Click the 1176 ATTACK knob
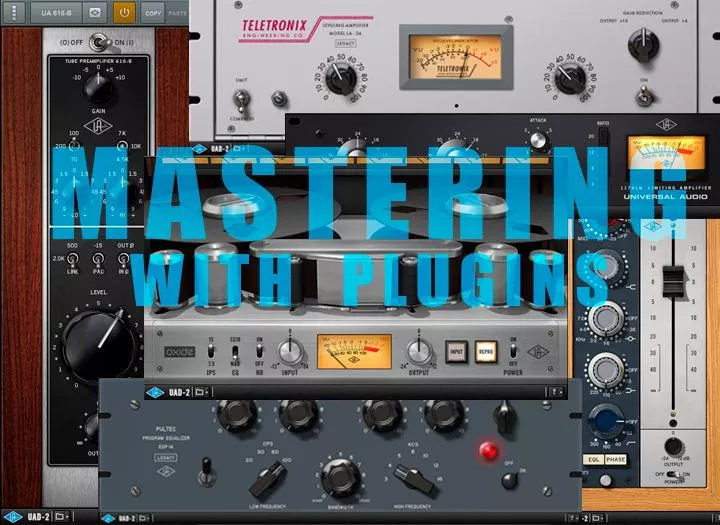This screenshot has width=720, height=525. coord(538,140)
